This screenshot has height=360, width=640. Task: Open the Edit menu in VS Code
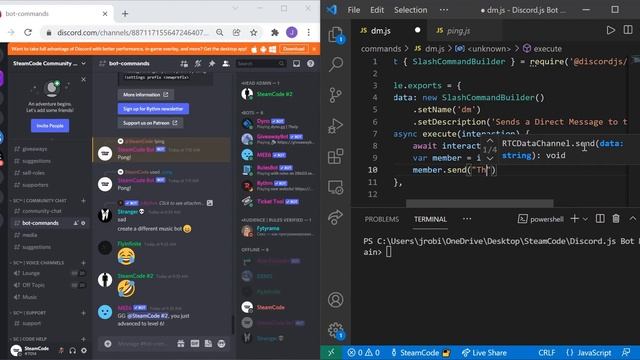coord(377,10)
